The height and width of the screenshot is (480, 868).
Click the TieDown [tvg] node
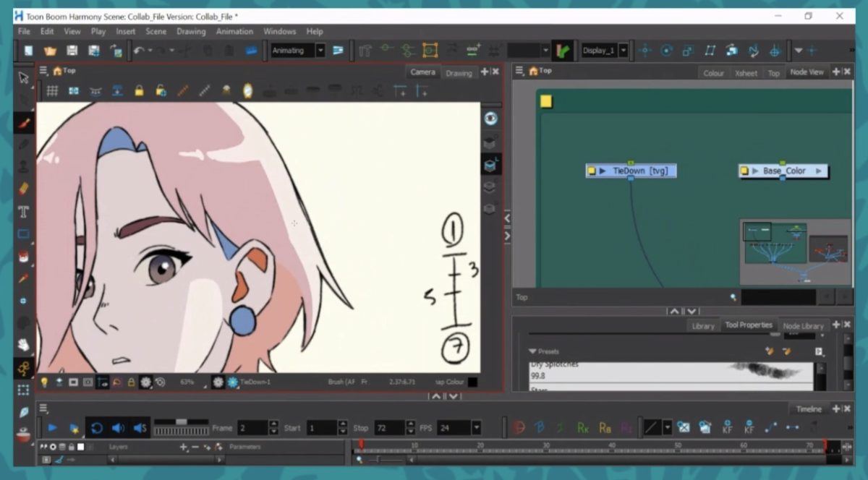[x=631, y=171]
